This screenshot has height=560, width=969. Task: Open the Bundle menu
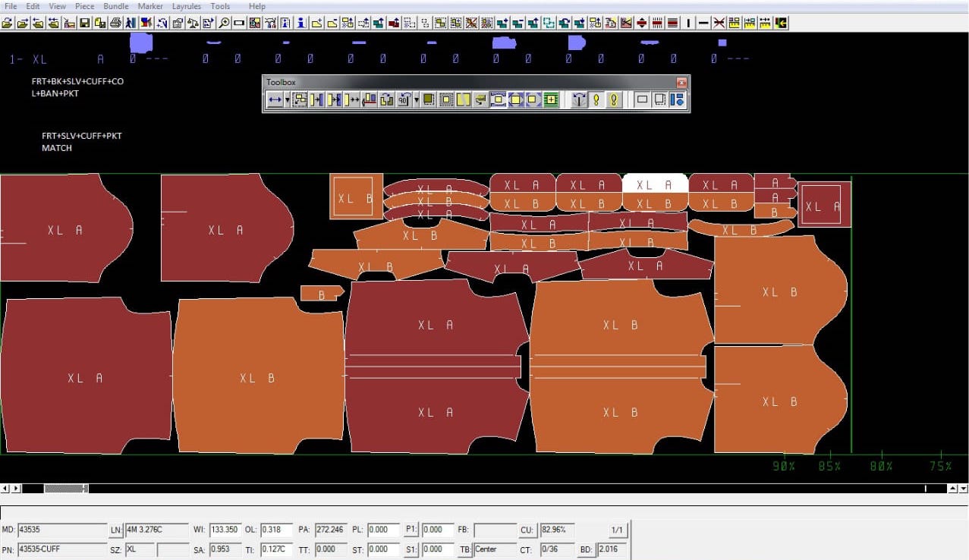click(116, 6)
